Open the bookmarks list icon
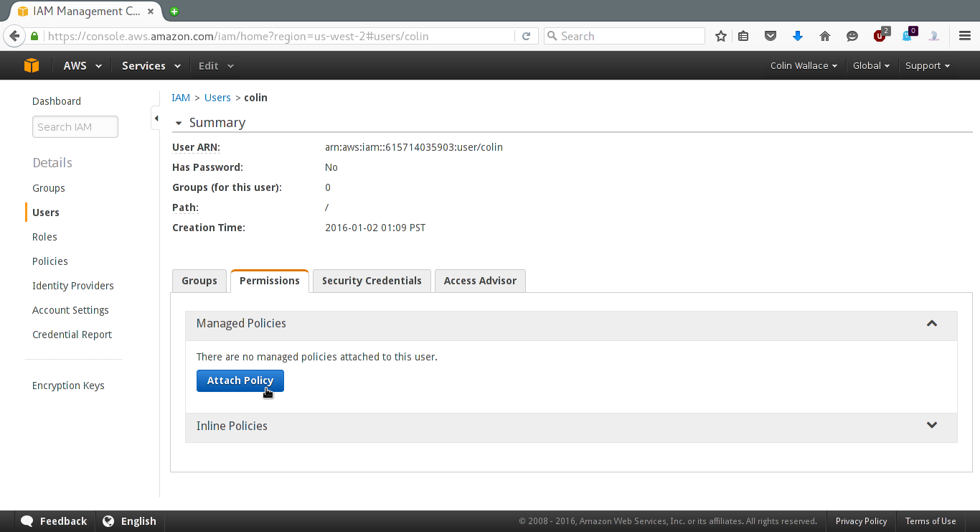The width and height of the screenshot is (980, 532). coord(743,36)
